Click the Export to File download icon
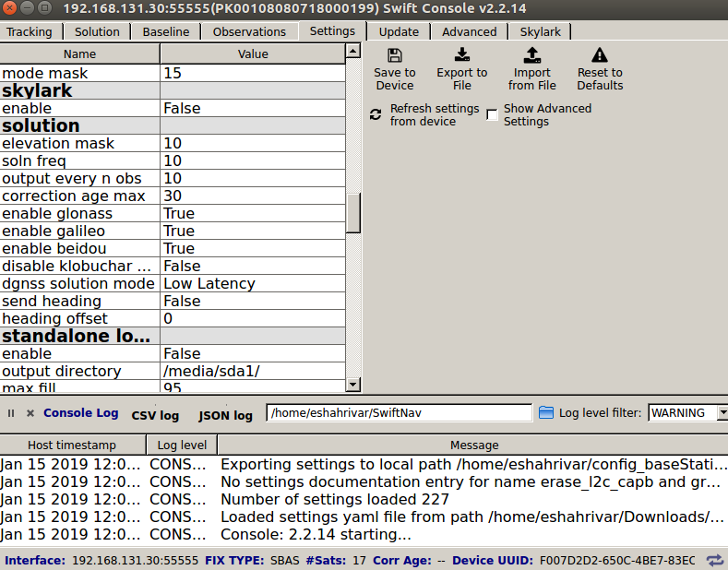Screen dimensions: 728x570 tap(461, 55)
